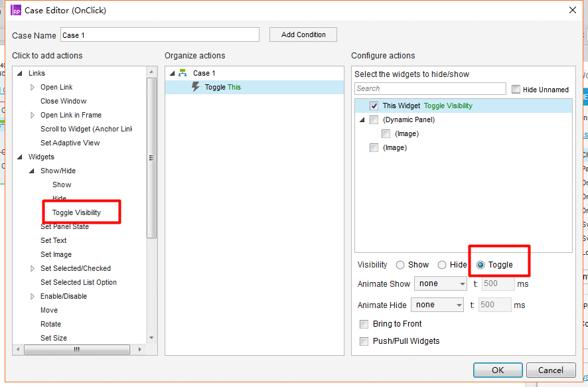Add the Set Adaptive View action

[70, 143]
